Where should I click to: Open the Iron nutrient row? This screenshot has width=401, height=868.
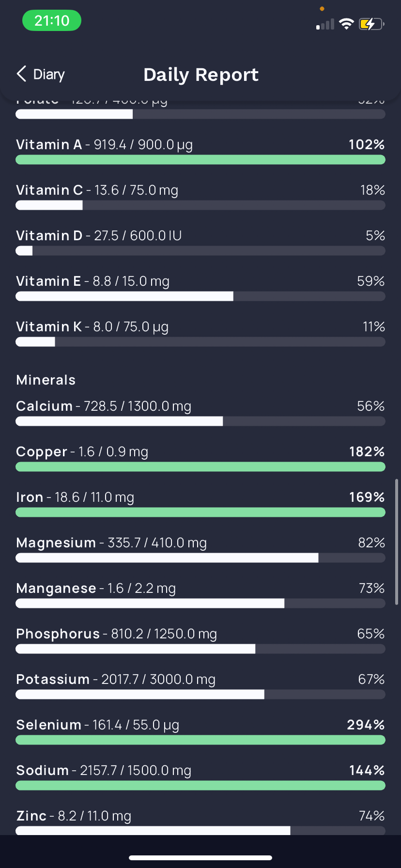(200, 505)
